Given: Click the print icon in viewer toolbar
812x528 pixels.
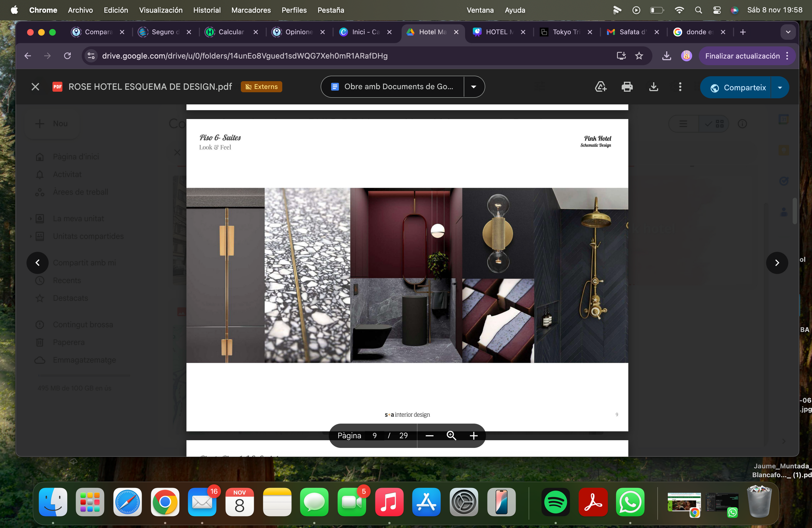Looking at the screenshot, I should [x=627, y=87].
